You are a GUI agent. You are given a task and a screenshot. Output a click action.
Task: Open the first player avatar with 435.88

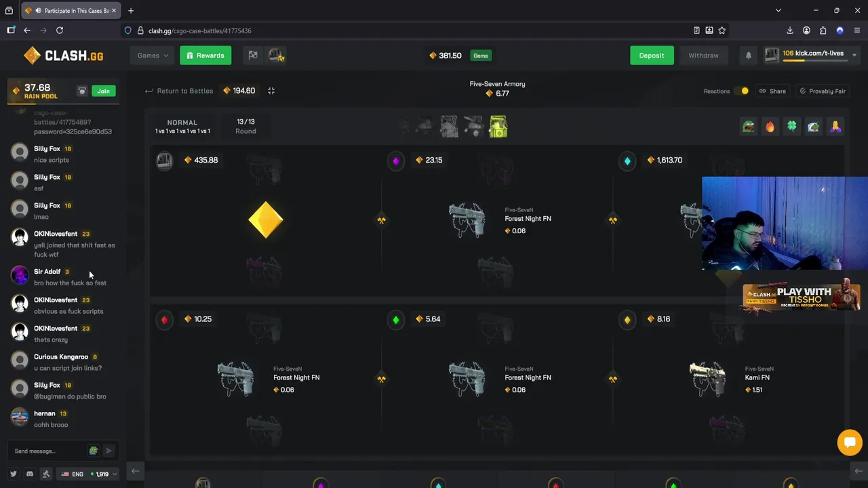click(165, 161)
